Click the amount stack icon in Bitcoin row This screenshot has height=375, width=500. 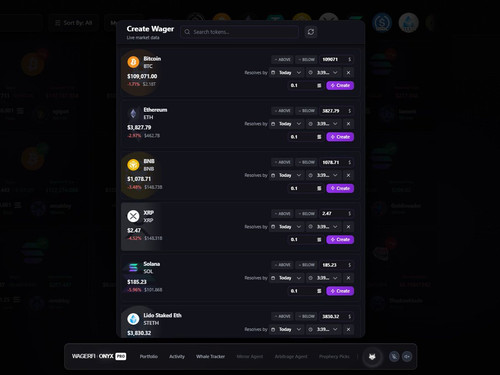(x=319, y=86)
